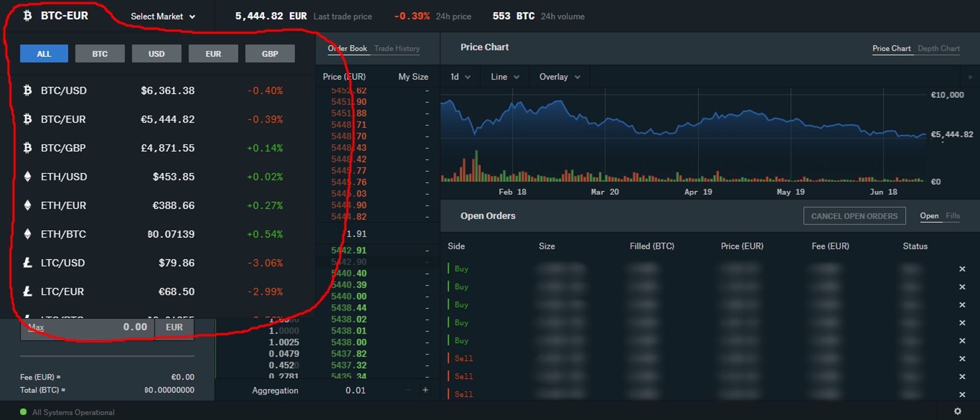Image resolution: width=980 pixels, height=420 pixels.
Task: Select the ETH/BTC market row
Action: tap(162, 234)
